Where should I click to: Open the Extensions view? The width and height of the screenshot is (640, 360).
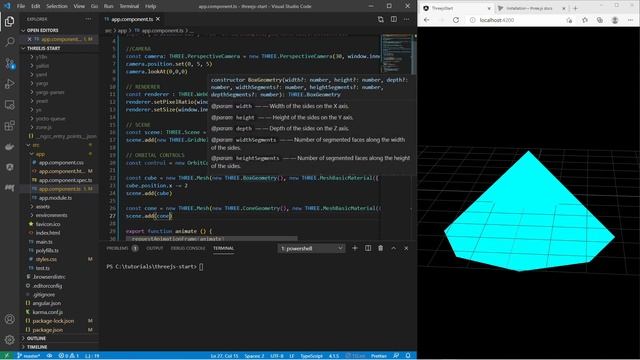(x=9, y=125)
